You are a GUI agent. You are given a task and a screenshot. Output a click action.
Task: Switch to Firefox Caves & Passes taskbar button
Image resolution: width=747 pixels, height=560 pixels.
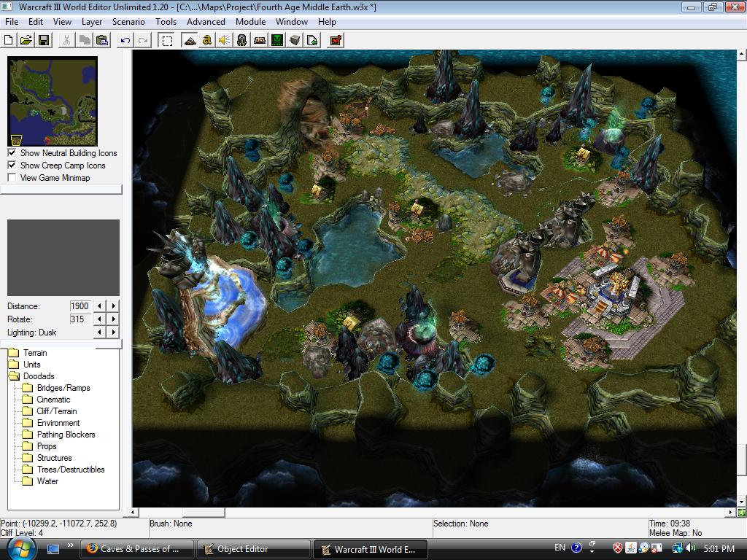(x=137, y=549)
